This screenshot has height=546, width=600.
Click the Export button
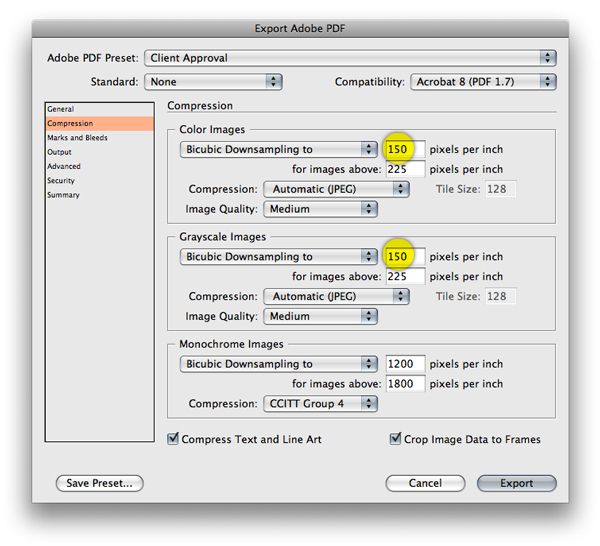[517, 483]
